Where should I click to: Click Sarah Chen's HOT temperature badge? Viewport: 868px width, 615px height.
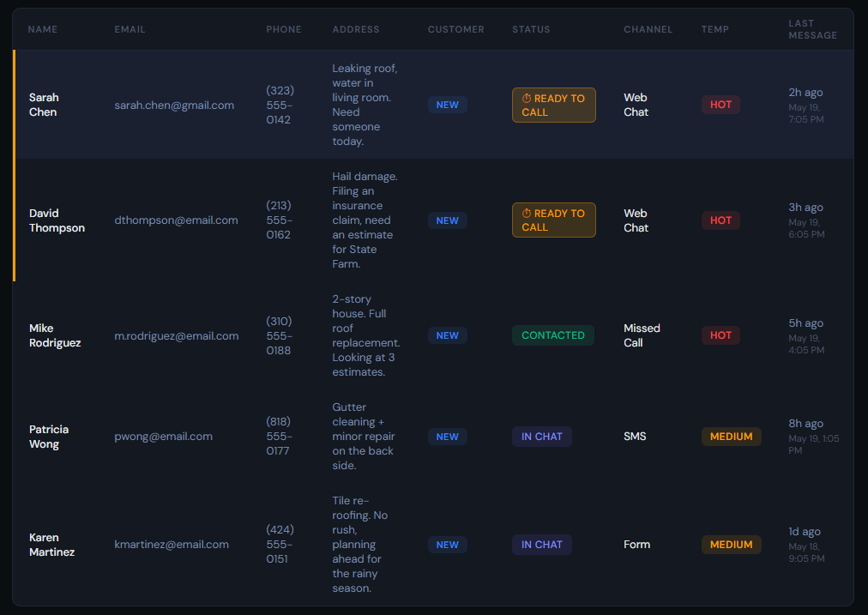[720, 105]
